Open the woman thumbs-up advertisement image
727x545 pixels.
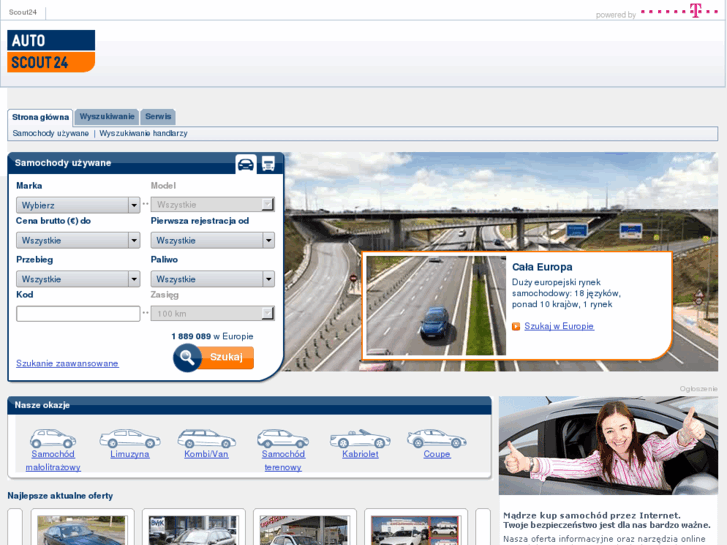[x=608, y=445]
